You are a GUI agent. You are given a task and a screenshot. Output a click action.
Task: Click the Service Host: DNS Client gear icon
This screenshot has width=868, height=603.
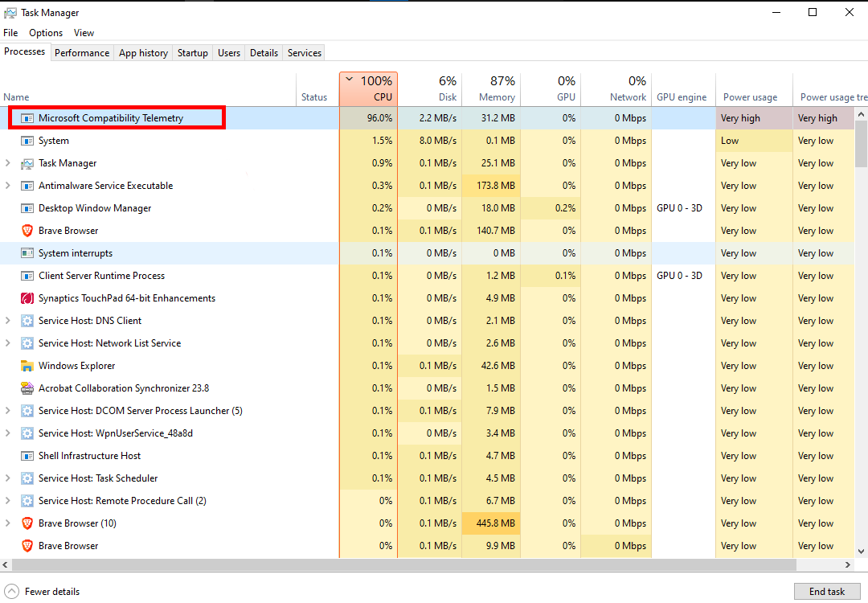click(27, 321)
